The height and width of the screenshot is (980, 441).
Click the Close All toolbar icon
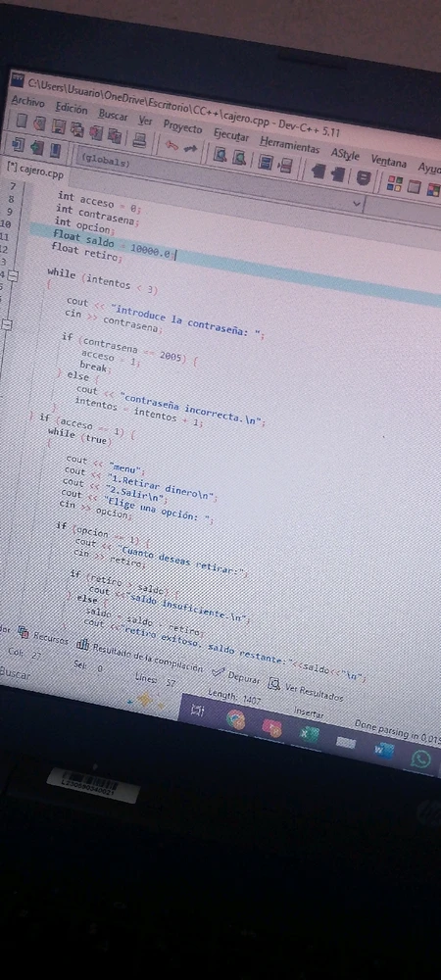pos(115,135)
